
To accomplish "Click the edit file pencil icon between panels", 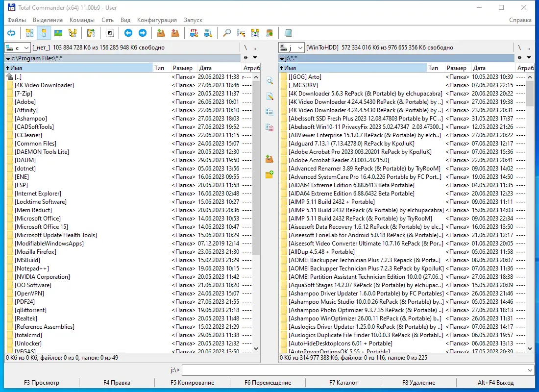I will 269,97.
